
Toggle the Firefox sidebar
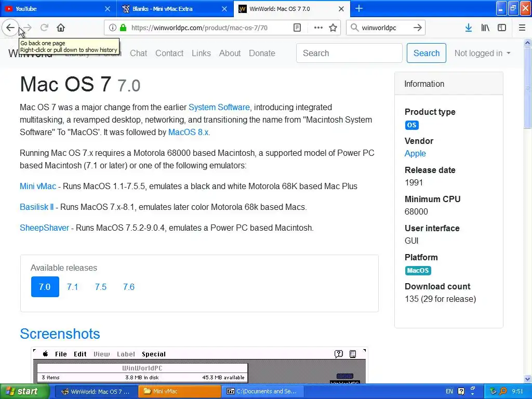point(502,28)
